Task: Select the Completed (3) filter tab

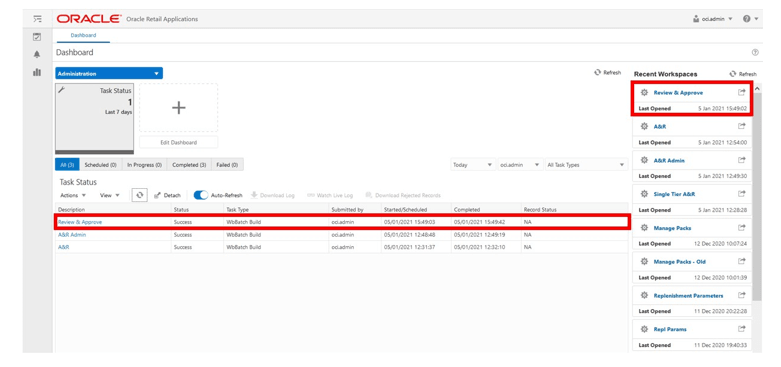Action: click(189, 165)
